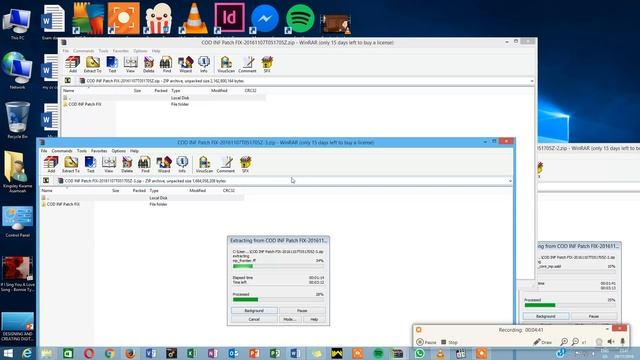The height and width of the screenshot is (360, 640).
Task: Click Find icon in back WinRAR window
Action: (x=167, y=64)
